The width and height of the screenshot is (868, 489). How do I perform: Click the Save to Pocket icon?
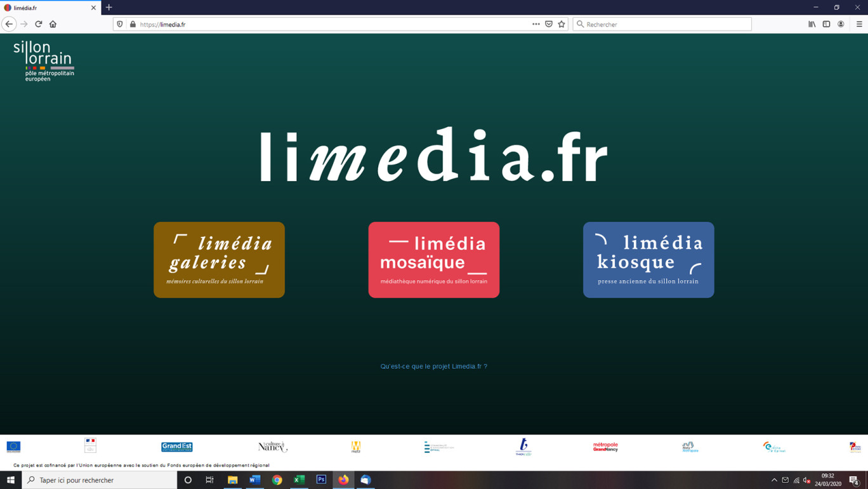pos(549,24)
